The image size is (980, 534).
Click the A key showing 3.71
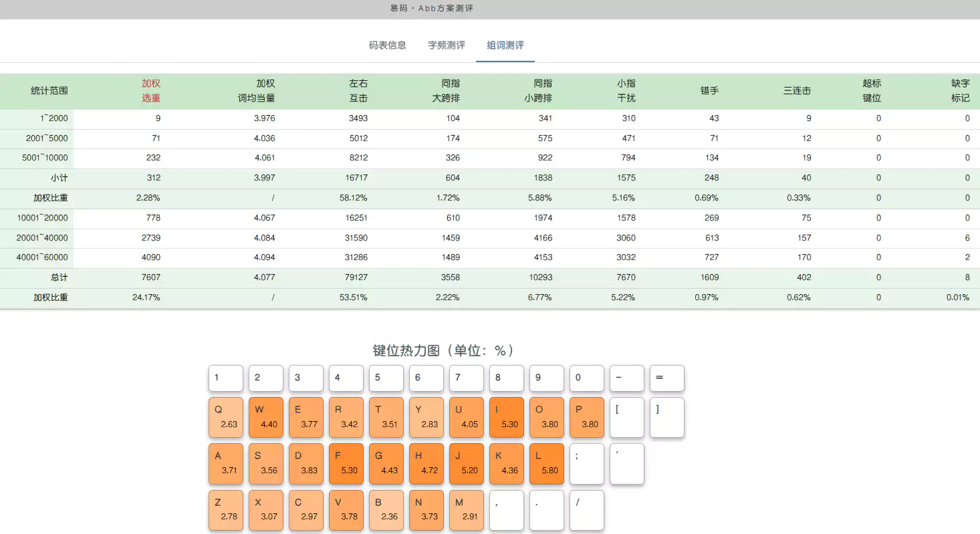(226, 464)
